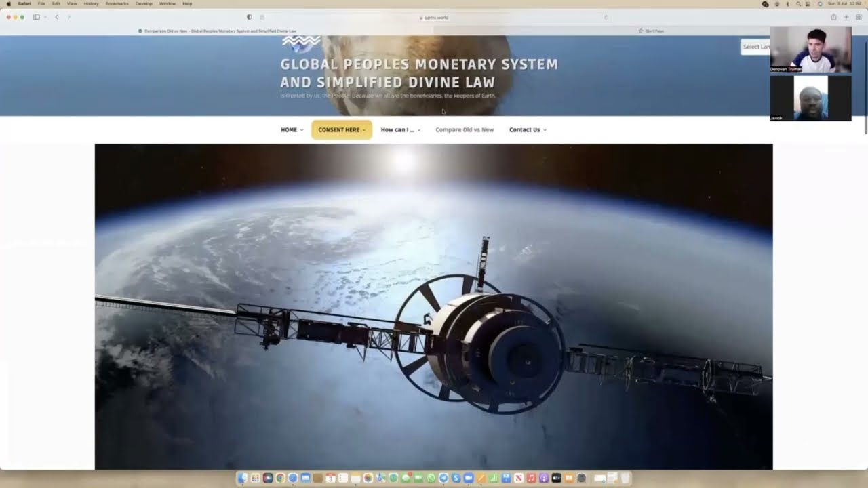Add a new Safari tab
Image resolution: width=868 pixels, height=488 pixels.
(x=846, y=17)
